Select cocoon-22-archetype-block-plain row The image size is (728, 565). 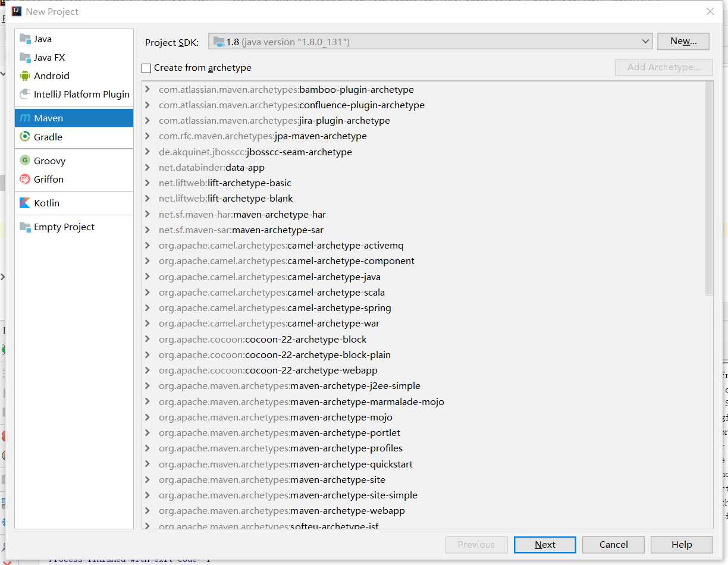tap(423, 354)
